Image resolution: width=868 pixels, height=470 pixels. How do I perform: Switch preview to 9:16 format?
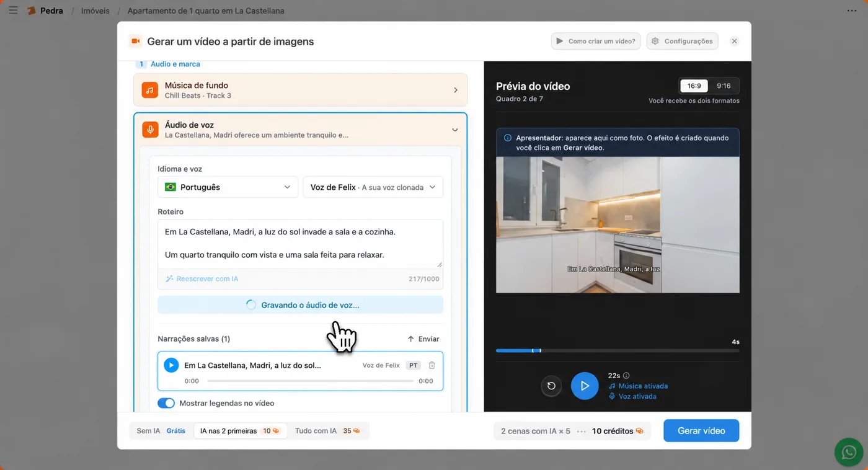(724, 86)
